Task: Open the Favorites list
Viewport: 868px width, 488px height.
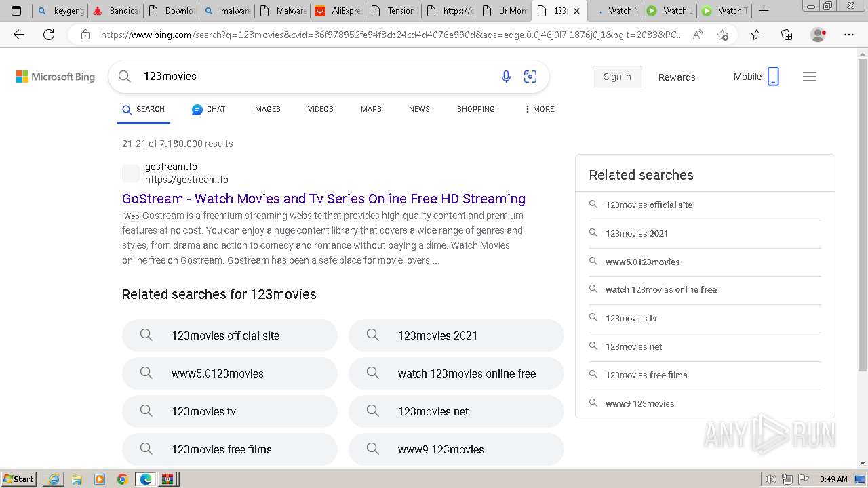Action: (x=757, y=34)
